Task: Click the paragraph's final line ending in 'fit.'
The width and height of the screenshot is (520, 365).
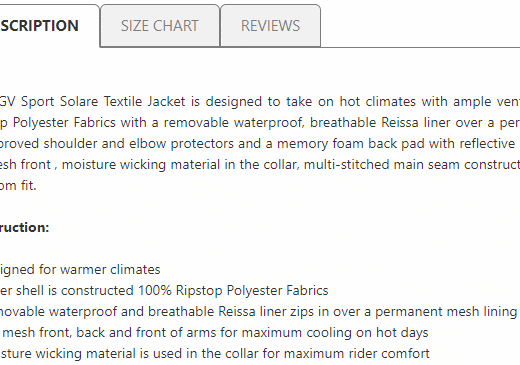Action: 18,185
